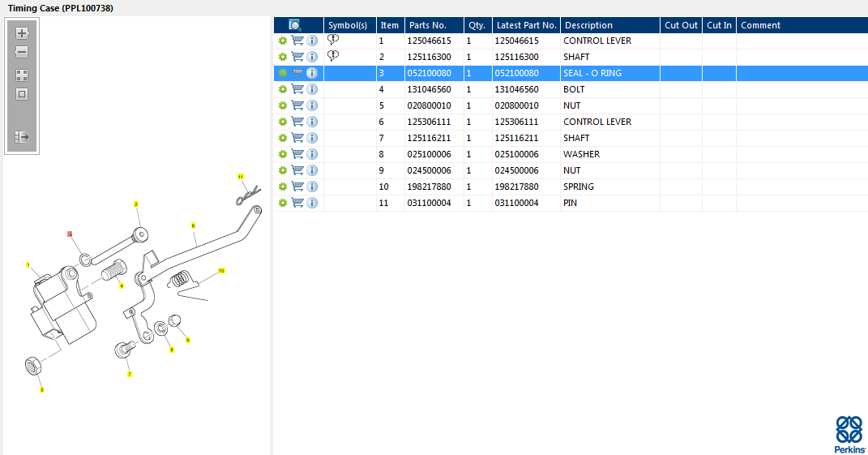
Task: Add Seal - O Ring to the cart
Action: point(297,73)
